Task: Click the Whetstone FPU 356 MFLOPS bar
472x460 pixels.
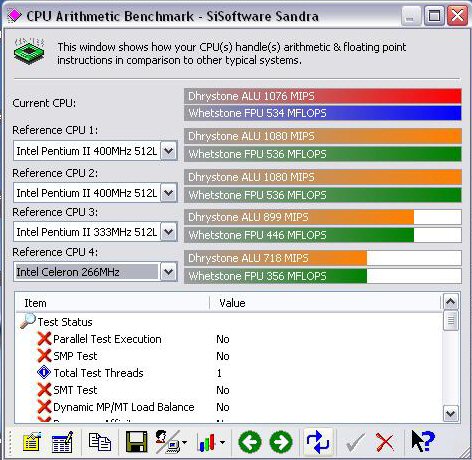Action: tap(323, 276)
